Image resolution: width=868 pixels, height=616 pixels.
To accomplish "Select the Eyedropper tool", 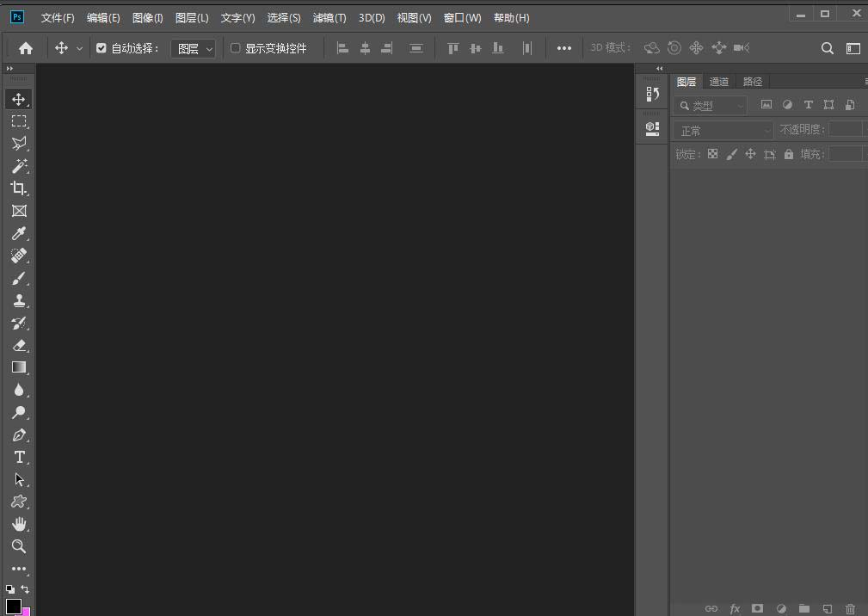I will tap(19, 233).
